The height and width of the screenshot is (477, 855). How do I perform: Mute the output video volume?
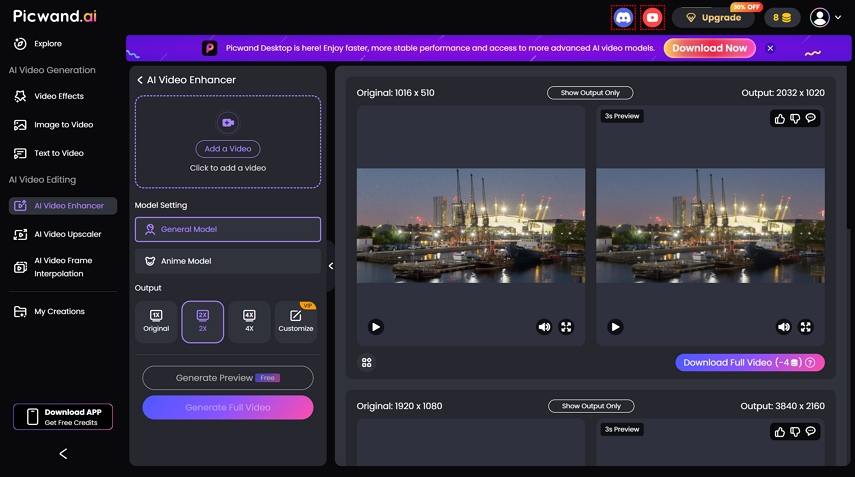tap(784, 327)
